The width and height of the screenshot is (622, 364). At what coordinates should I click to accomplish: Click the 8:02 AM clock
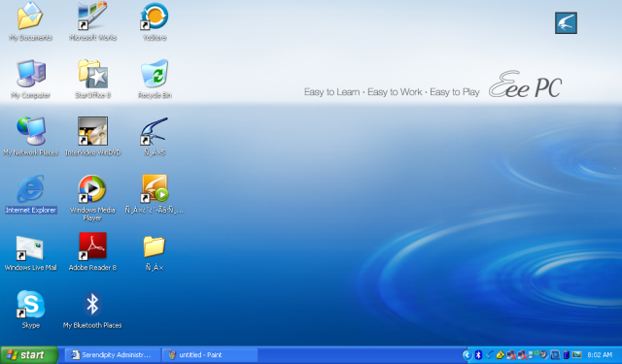tap(600, 355)
